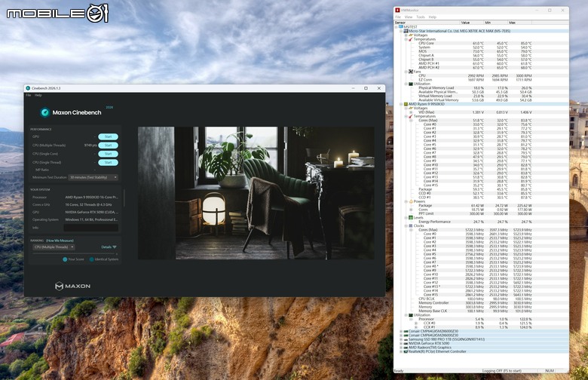Viewport: 588px width, 380px height.
Task: Expand the Realtek PCIe Ethernet Controller node
Action: [401, 351]
